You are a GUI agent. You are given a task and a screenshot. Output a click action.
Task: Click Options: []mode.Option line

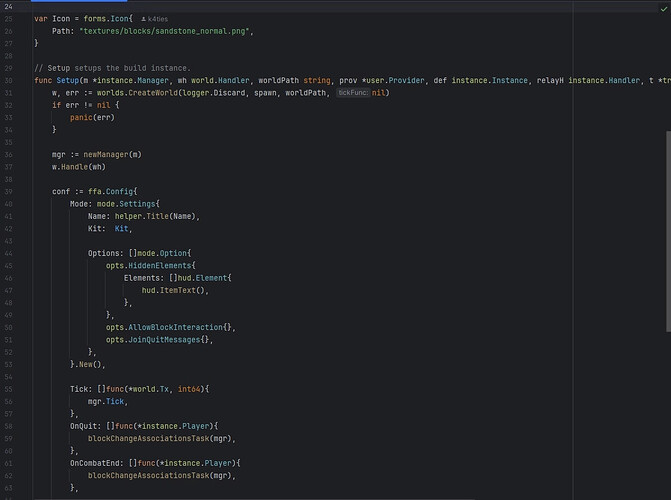[140, 253]
